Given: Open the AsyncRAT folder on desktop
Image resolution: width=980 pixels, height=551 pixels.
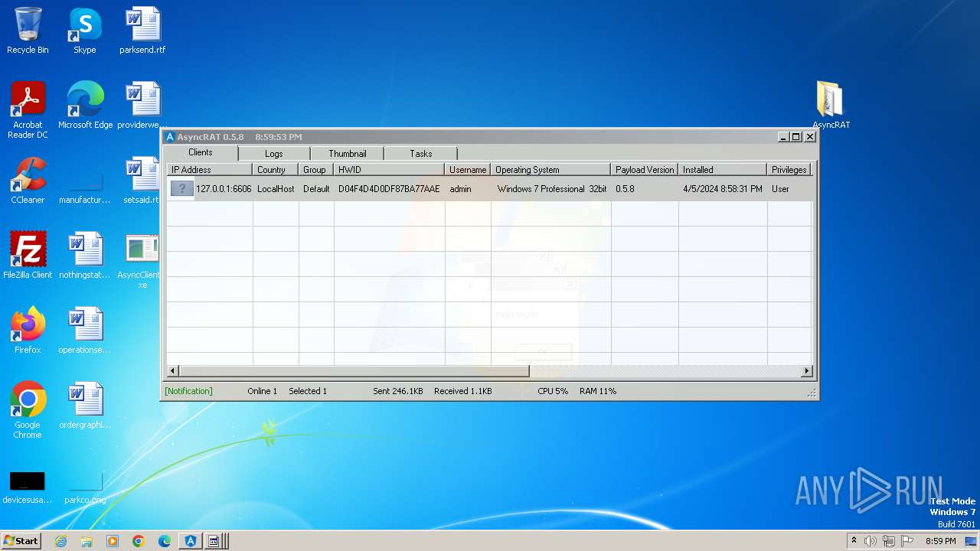Looking at the screenshot, I should point(831,106).
